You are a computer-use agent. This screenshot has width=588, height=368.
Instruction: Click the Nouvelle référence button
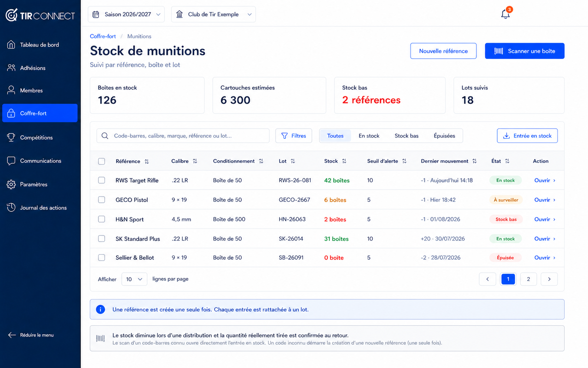pos(443,51)
